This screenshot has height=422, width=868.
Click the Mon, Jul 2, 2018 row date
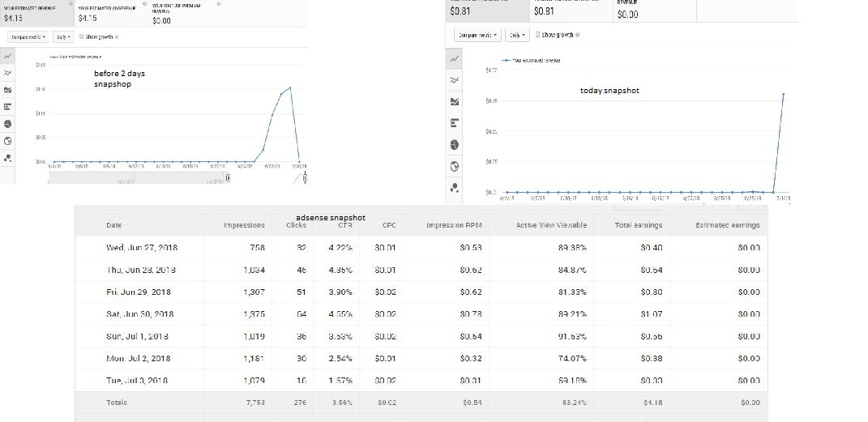coord(139,358)
